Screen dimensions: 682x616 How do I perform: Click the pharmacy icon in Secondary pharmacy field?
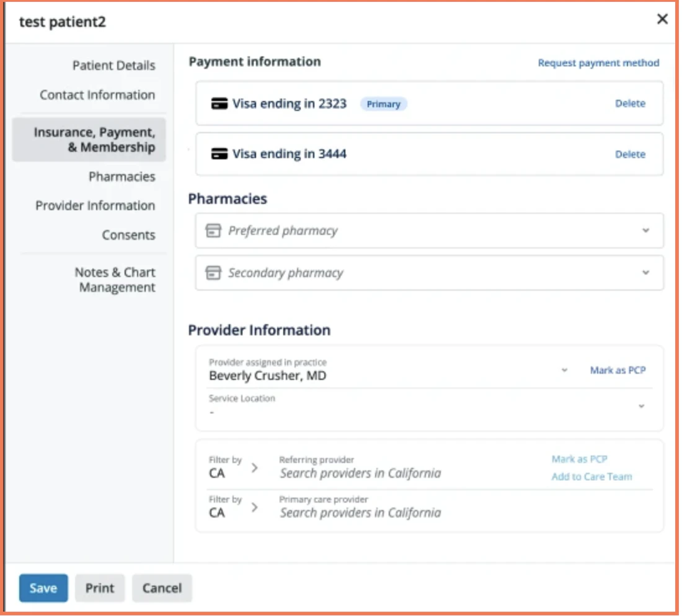pos(215,272)
